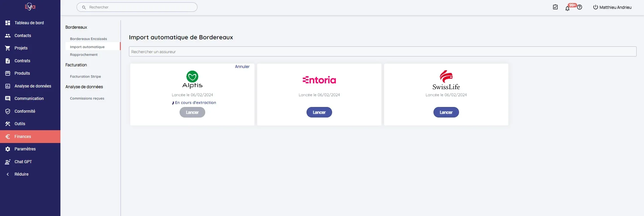
Task: Open the Communication message icon
Action: pyautogui.click(x=8, y=99)
